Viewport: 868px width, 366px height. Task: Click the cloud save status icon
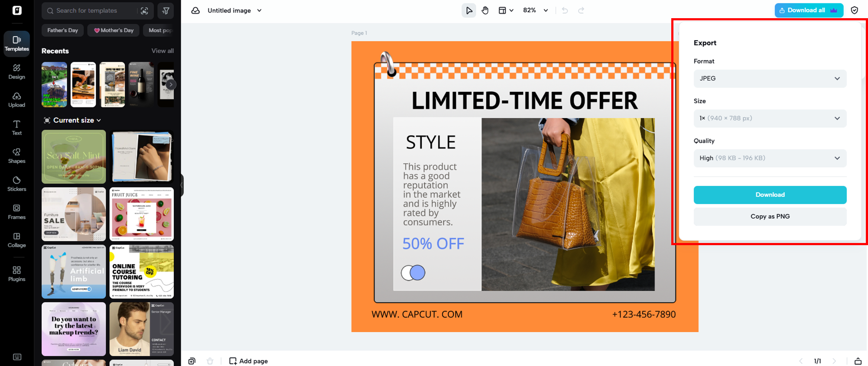pos(195,10)
